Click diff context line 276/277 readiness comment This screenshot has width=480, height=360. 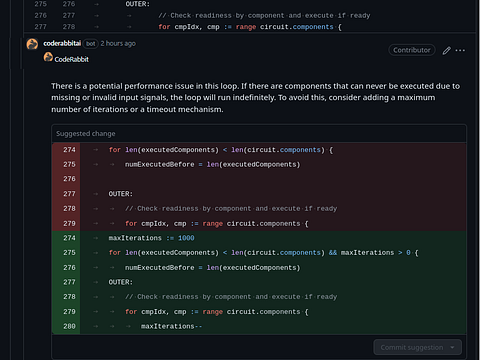pyautogui.click(x=250, y=15)
